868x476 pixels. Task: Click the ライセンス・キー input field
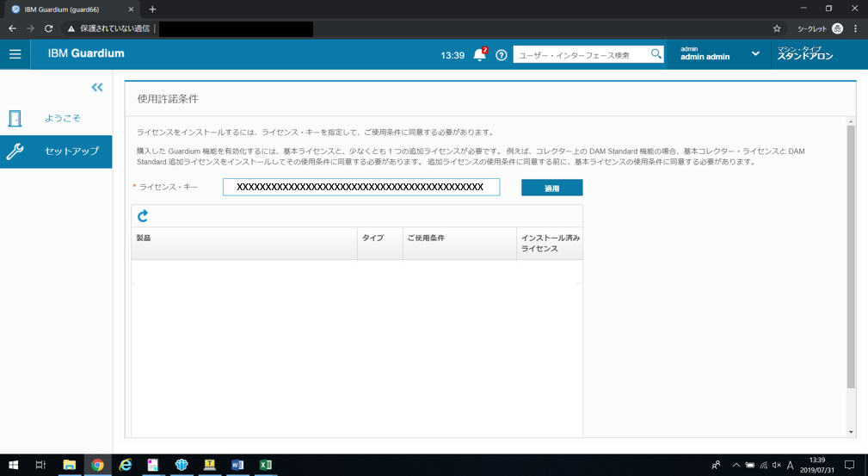click(x=361, y=188)
